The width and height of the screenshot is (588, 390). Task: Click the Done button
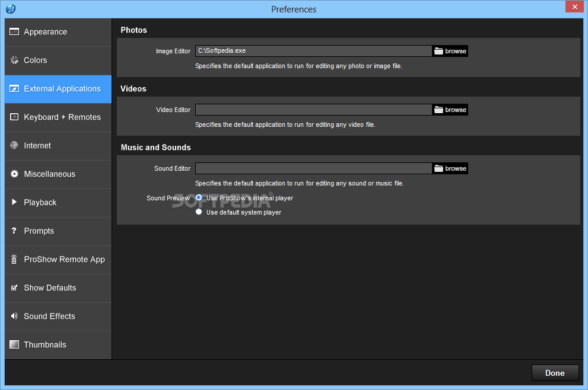[555, 373]
